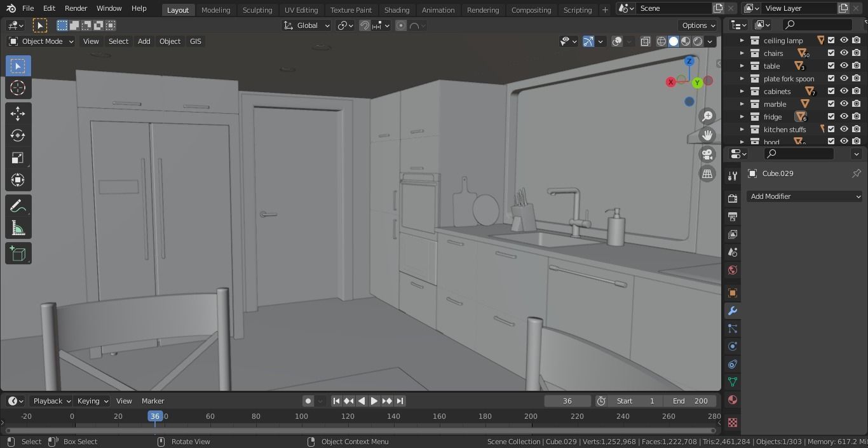
Task: Expand the cabinets collection
Action: [742, 91]
